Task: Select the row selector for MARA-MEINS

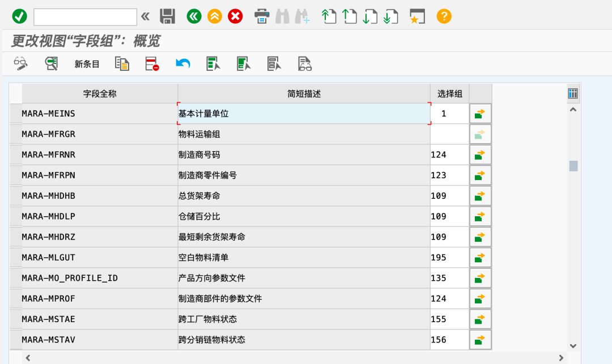Action: (15, 114)
